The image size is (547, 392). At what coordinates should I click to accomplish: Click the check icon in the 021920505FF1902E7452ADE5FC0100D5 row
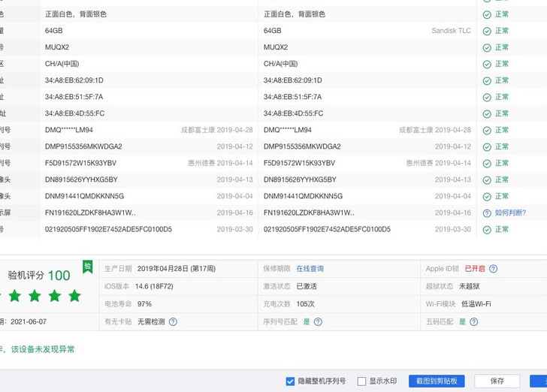[487, 230]
